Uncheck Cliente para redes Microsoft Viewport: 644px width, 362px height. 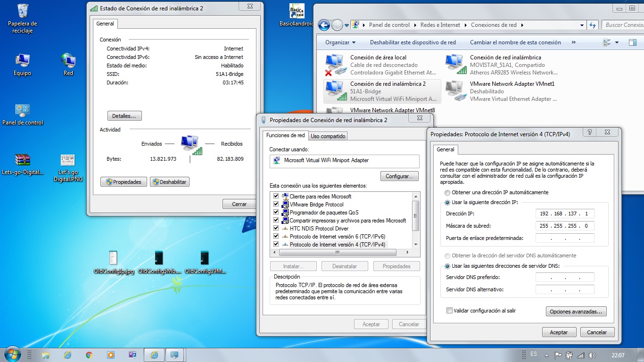276,196
